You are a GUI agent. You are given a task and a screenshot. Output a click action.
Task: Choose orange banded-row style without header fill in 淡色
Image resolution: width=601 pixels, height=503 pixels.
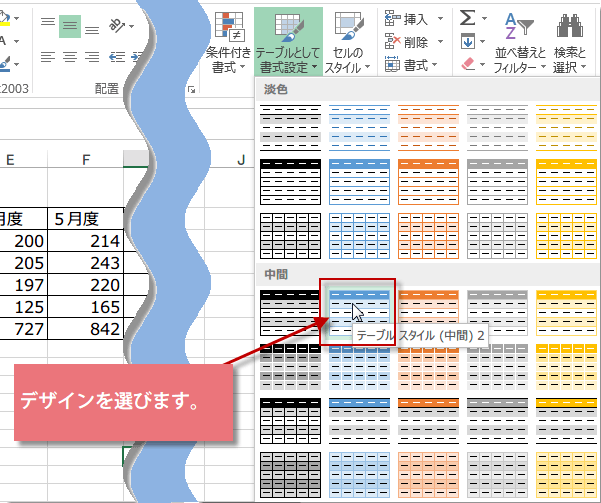[428, 128]
